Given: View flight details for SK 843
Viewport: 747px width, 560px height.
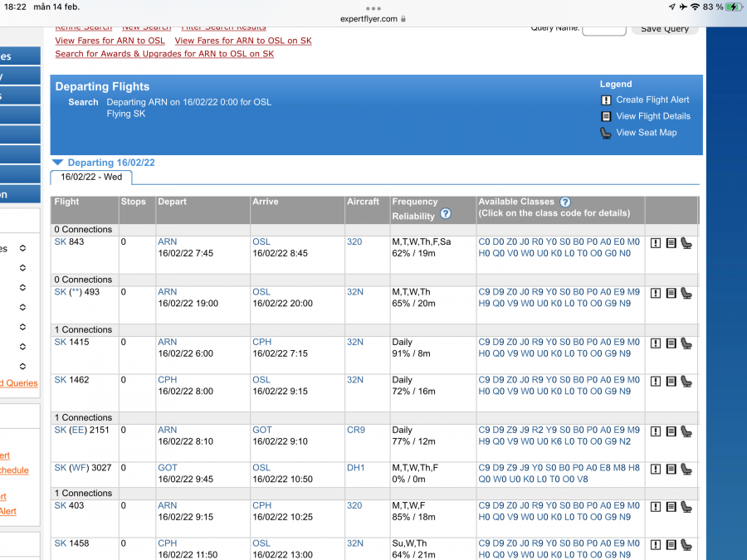Looking at the screenshot, I should click(671, 243).
